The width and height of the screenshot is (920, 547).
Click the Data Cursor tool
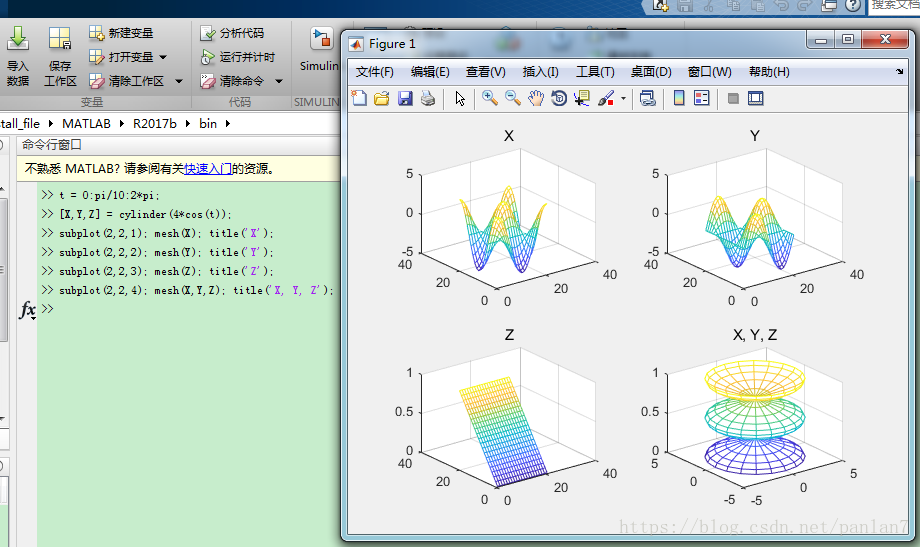[x=582, y=98]
